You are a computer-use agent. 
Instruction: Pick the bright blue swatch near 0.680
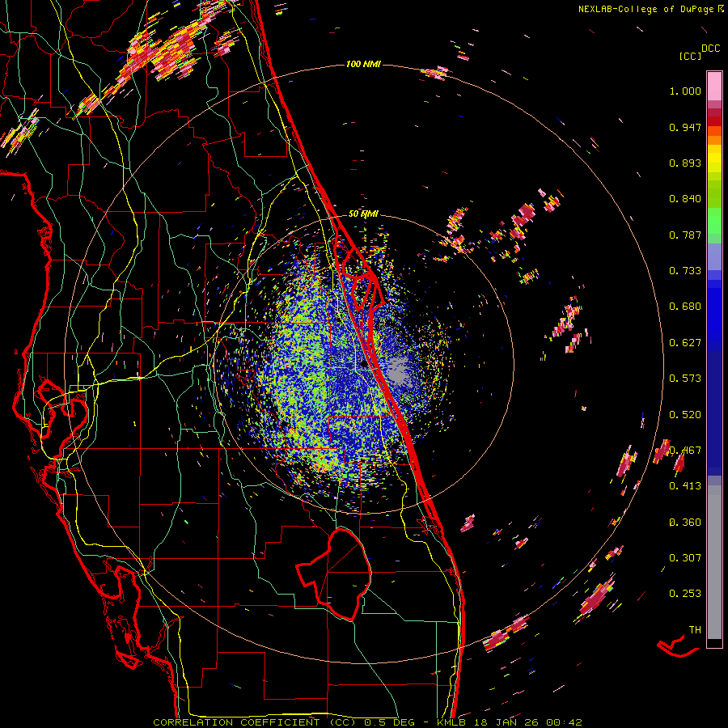point(714,311)
